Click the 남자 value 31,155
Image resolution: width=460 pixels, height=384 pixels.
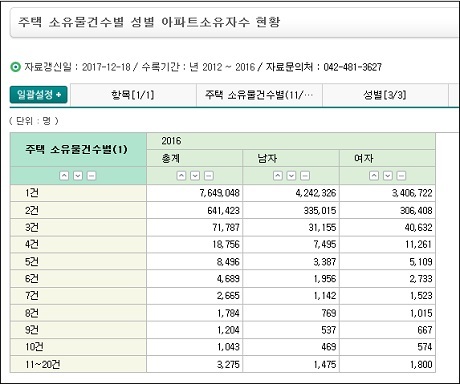coord(322,228)
